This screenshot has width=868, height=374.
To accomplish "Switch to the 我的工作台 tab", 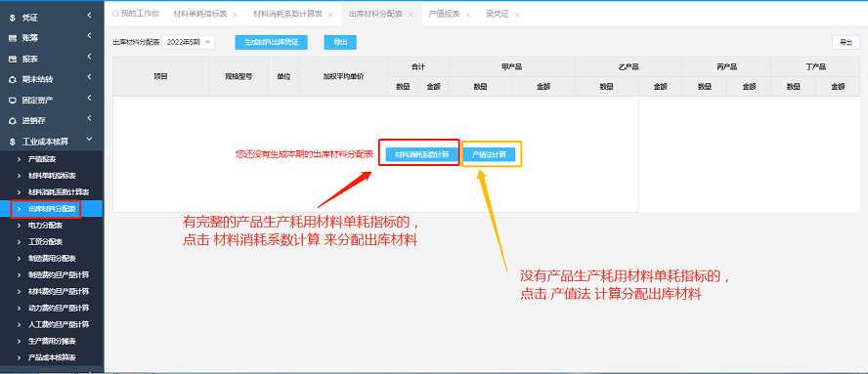I will pos(135,14).
